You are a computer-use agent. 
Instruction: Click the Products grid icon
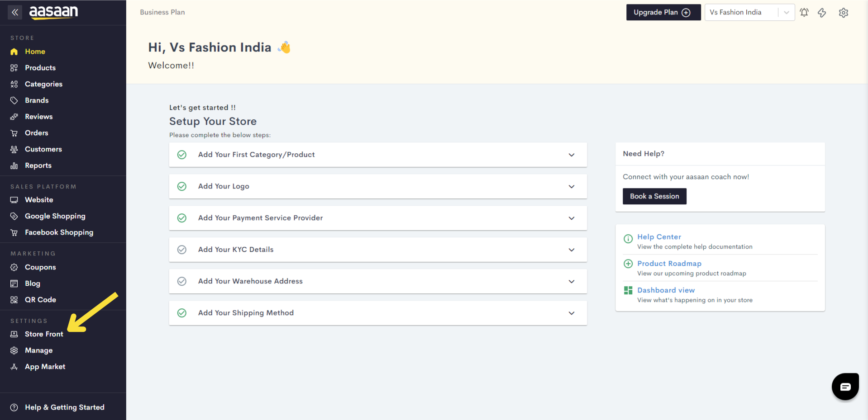pos(14,68)
